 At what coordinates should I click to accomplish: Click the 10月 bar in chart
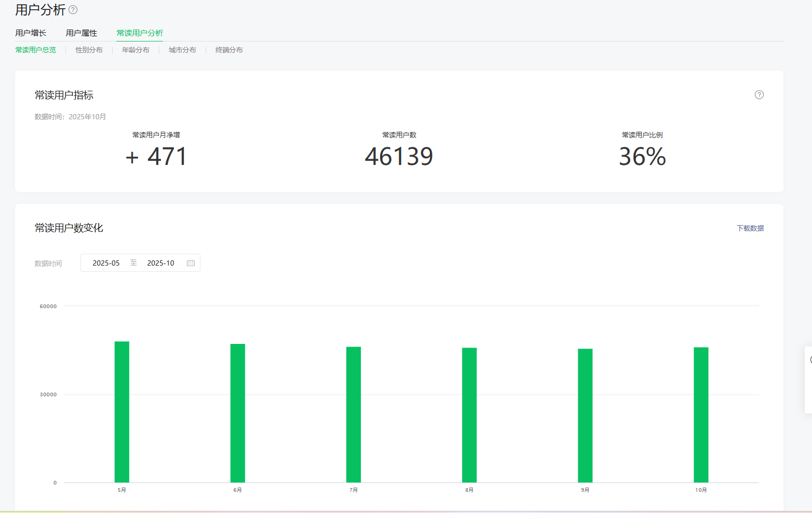point(701,415)
